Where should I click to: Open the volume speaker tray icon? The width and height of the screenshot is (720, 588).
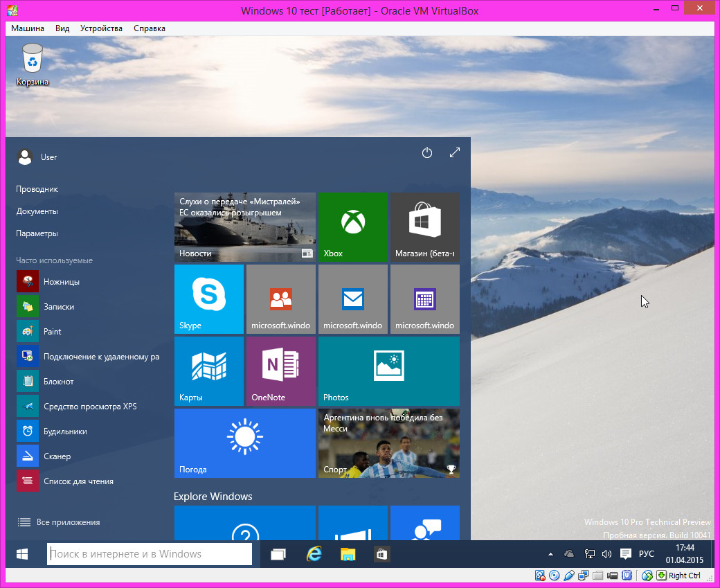pyautogui.click(x=606, y=554)
